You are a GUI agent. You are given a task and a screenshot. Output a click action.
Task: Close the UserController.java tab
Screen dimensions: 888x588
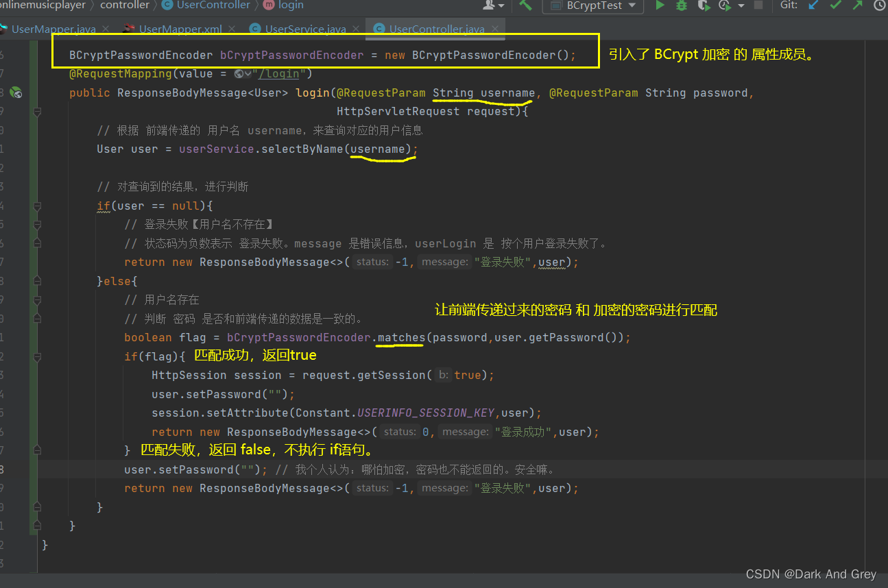click(x=494, y=29)
